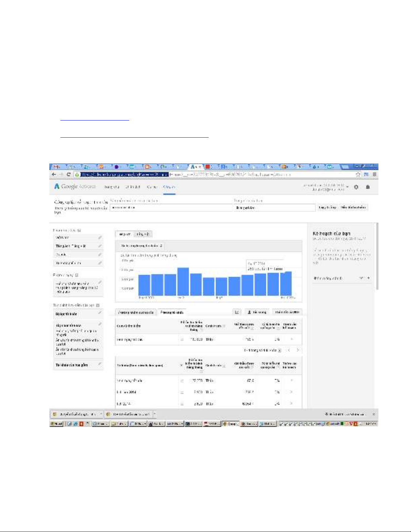Screen dimensions: 411x532
Task: Click the Windows Start button
Action: (x=56, y=424)
